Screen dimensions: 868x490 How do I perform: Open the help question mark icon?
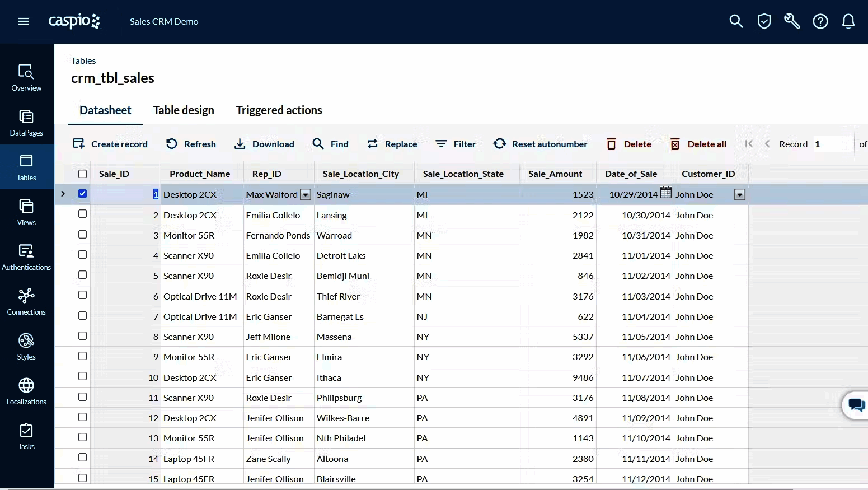click(820, 21)
